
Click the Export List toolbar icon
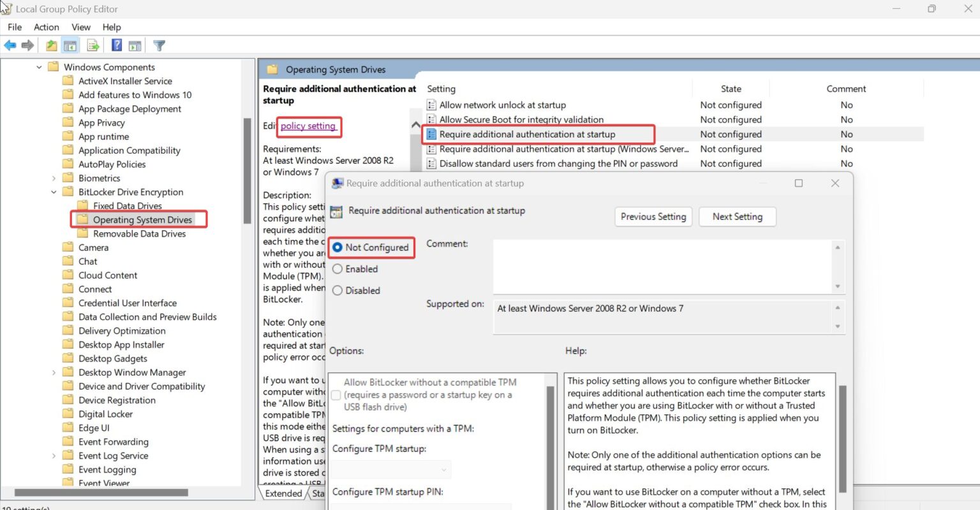[93, 45]
